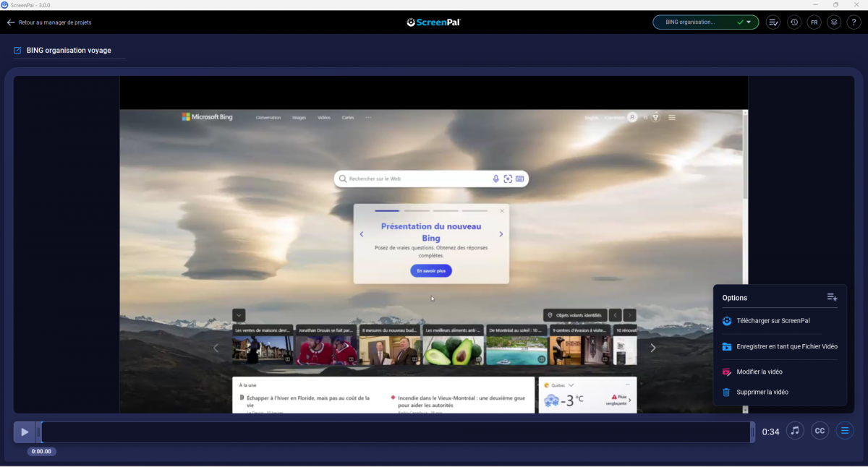Open the history clock icon
This screenshot has height=467, width=868.
click(x=793, y=22)
